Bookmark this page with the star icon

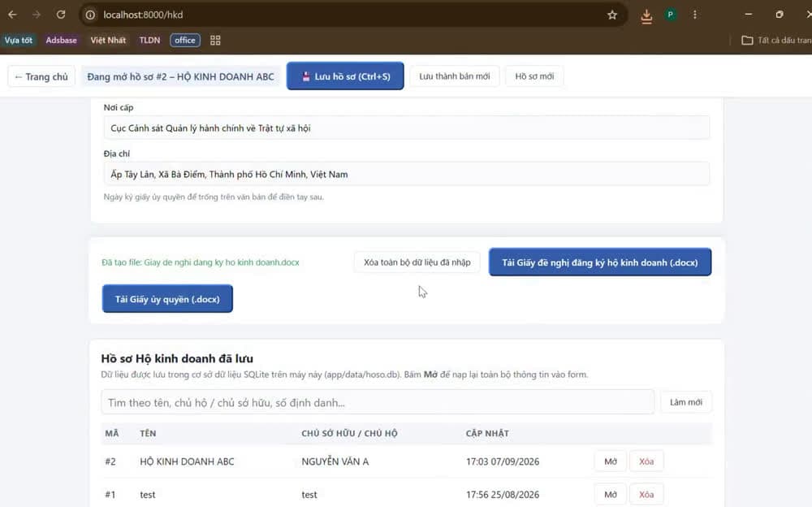coord(612,15)
